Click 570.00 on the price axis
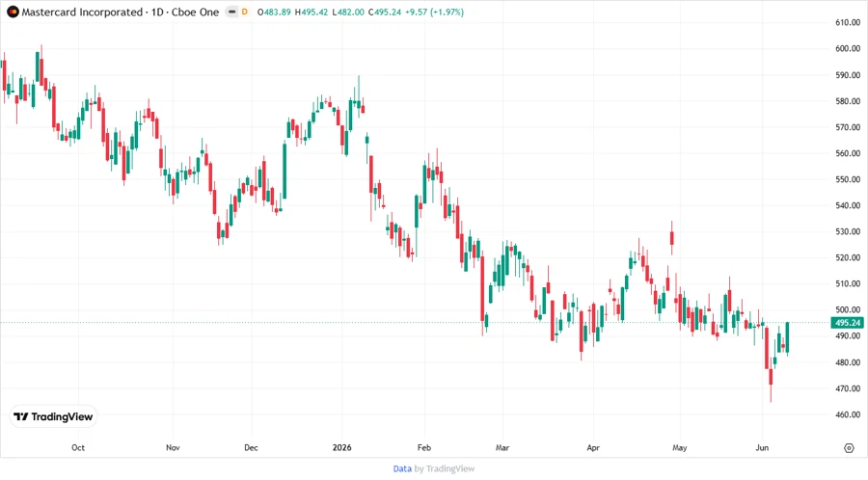 tap(848, 127)
